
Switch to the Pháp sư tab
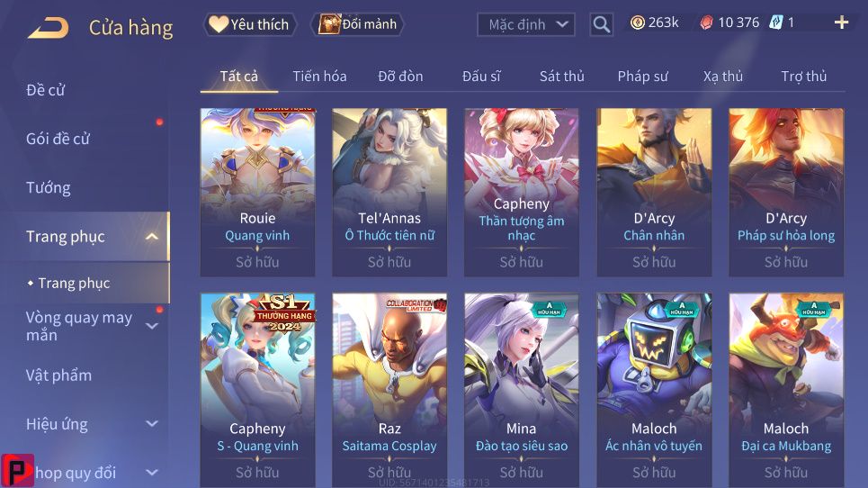(x=643, y=77)
